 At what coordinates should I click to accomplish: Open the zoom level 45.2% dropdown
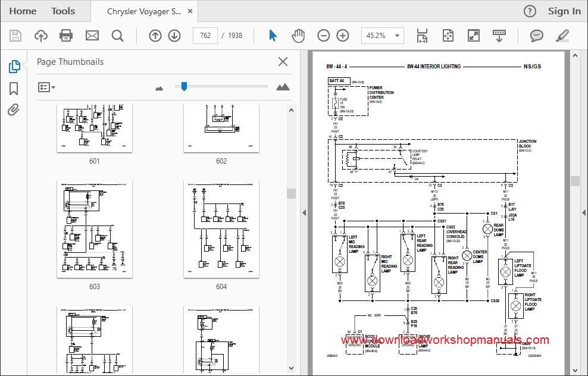397,36
